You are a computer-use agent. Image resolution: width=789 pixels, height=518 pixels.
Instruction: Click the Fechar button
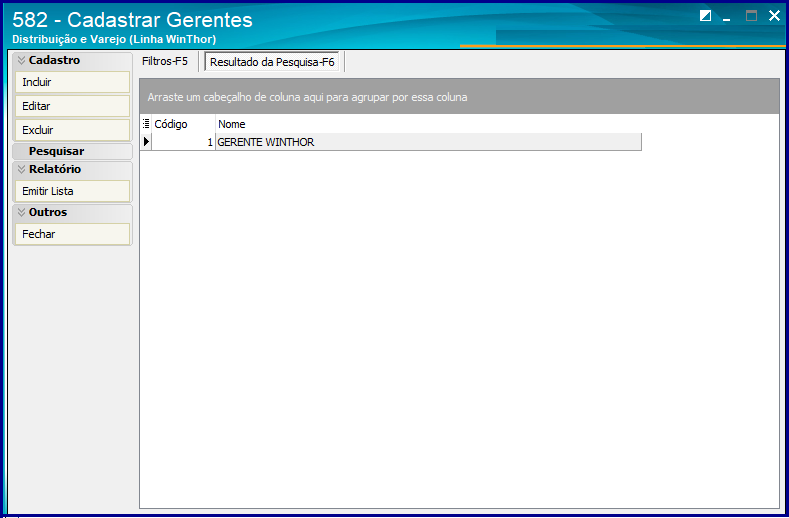click(72, 234)
